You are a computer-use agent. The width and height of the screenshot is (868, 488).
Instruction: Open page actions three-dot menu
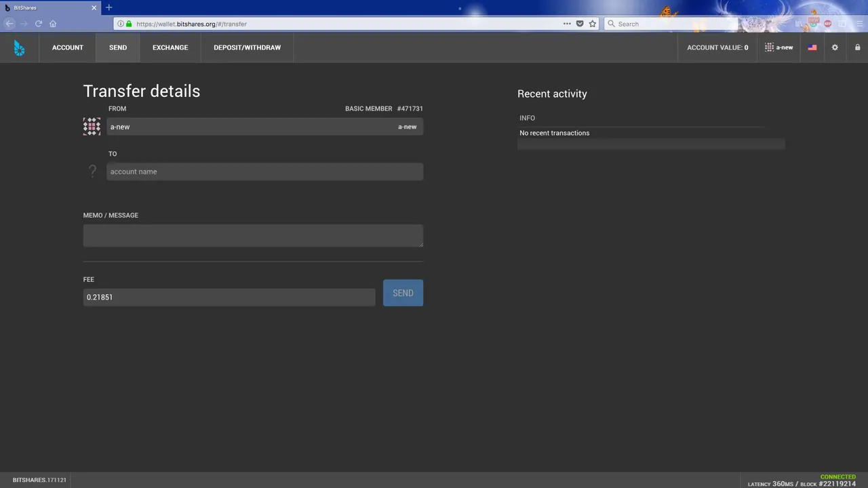click(567, 24)
